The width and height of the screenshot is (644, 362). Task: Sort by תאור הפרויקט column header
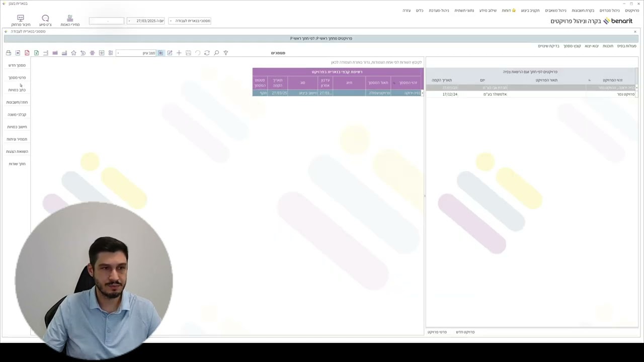[x=546, y=80]
